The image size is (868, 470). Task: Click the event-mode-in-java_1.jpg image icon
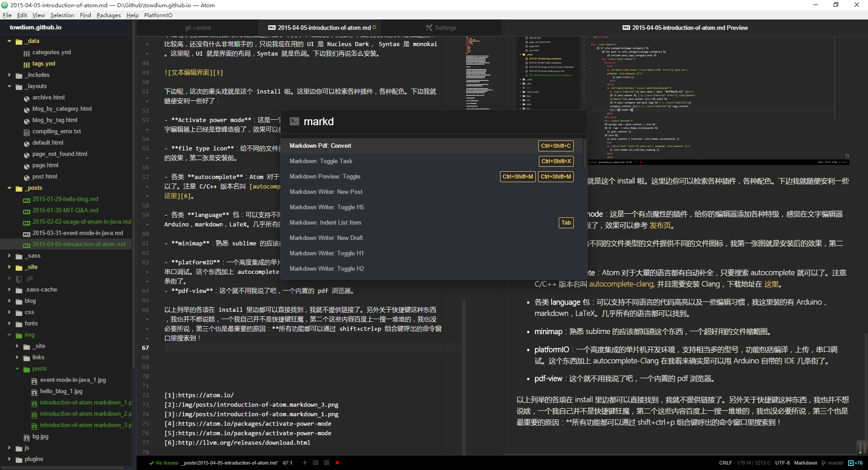[x=34, y=381]
